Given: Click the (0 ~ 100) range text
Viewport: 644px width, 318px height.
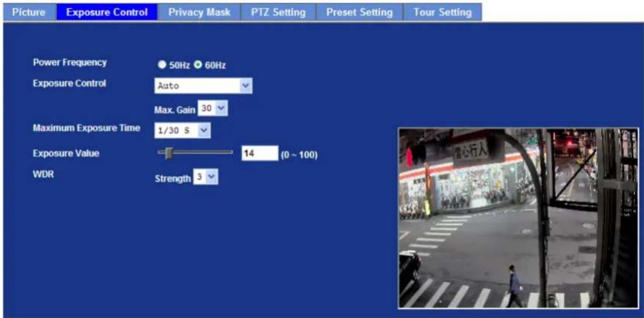Looking at the screenshot, I should pyautogui.click(x=299, y=155).
